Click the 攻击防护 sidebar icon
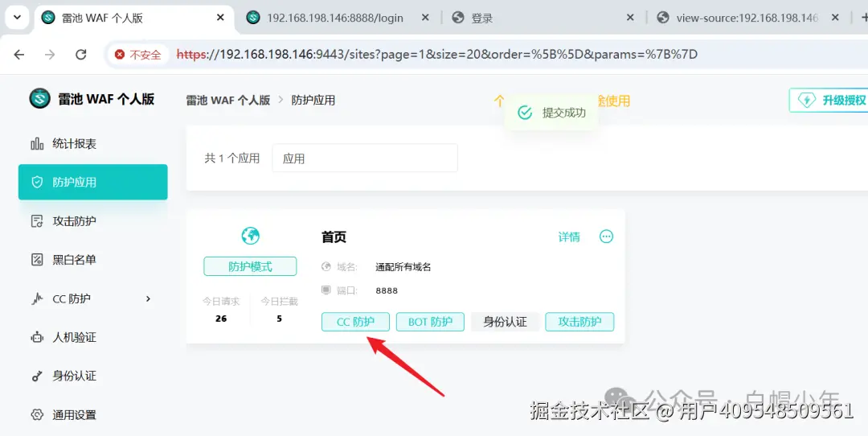The height and width of the screenshot is (436, 868). 37,221
